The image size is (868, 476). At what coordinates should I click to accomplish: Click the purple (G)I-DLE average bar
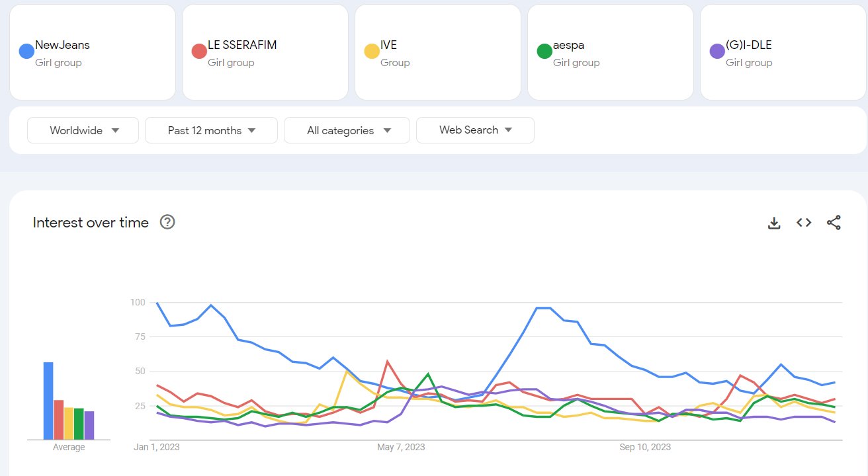(x=89, y=425)
